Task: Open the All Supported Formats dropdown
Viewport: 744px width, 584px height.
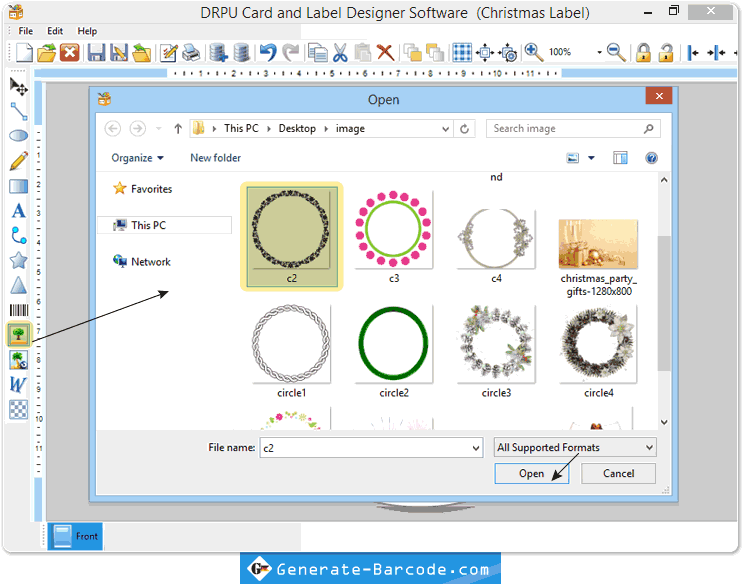Action: click(575, 447)
